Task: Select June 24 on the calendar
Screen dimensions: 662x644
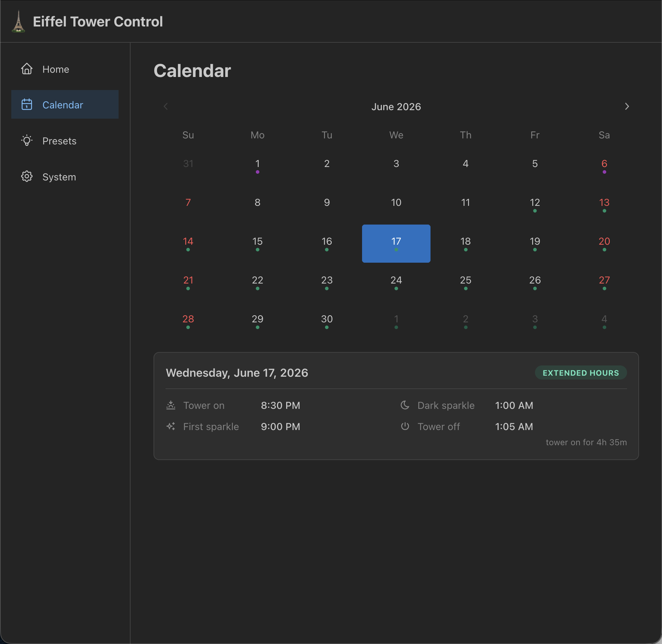Action: tap(396, 282)
